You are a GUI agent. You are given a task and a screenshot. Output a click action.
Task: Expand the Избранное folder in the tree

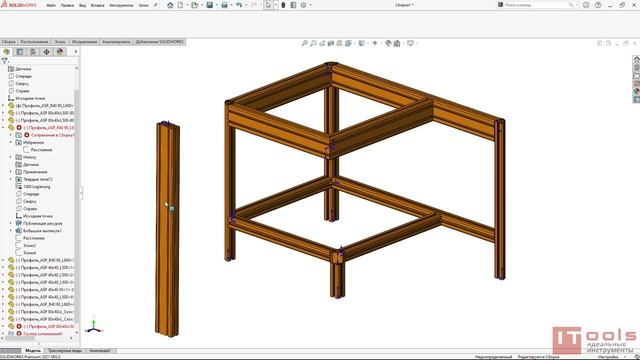(11, 142)
